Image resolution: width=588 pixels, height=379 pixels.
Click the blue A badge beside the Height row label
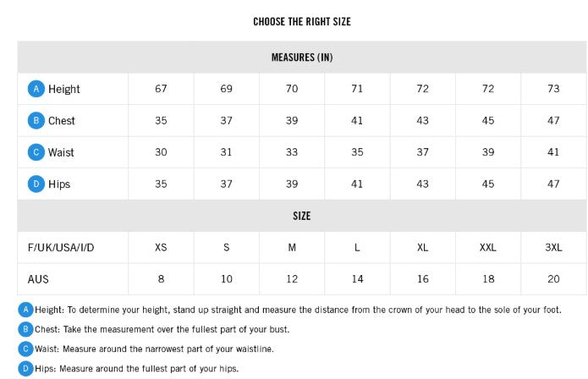point(36,89)
